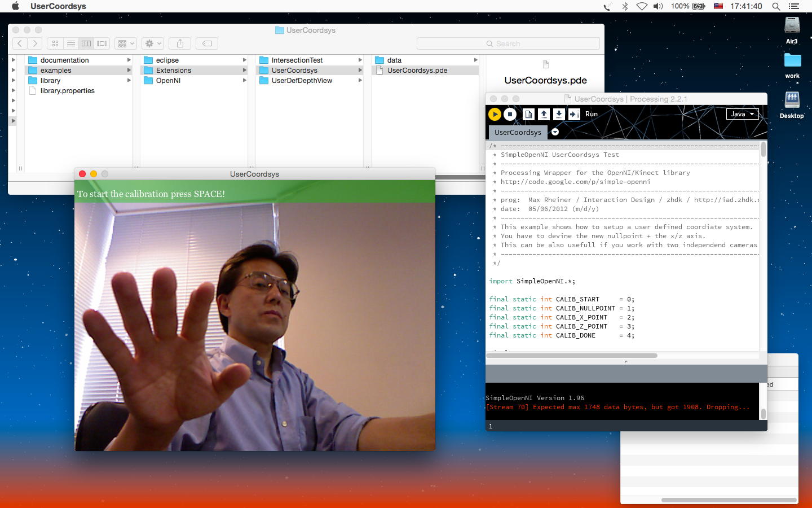812x508 pixels.
Task: Switch Finder to Cover Flow view
Action: (x=102, y=43)
